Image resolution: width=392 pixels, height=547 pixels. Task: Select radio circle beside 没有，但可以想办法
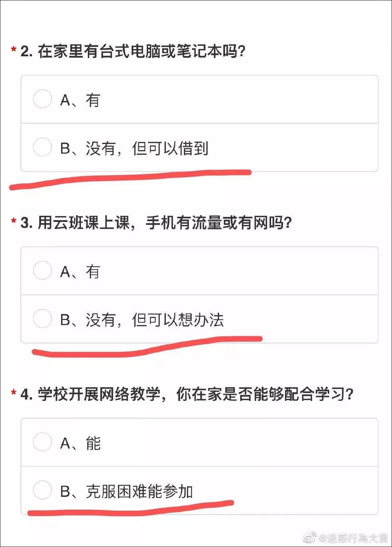click(42, 319)
